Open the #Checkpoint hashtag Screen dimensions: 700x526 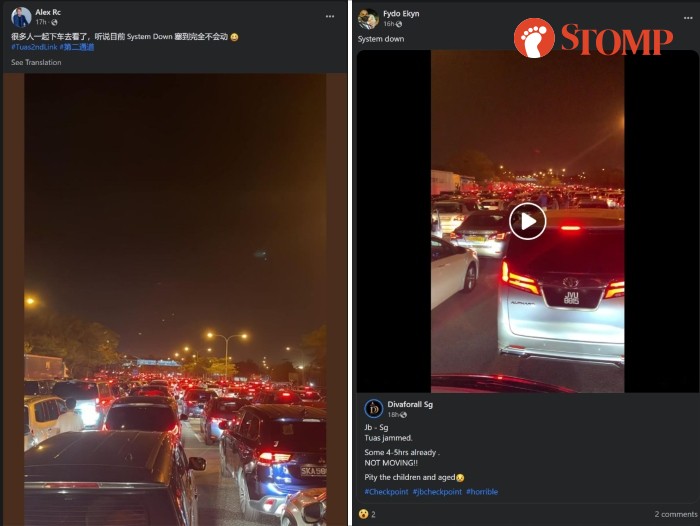click(x=386, y=492)
